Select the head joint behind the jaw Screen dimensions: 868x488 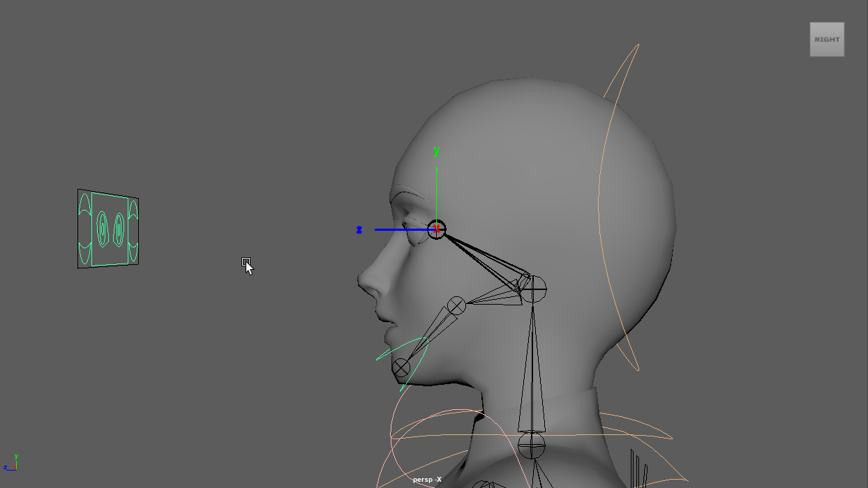pos(534,289)
